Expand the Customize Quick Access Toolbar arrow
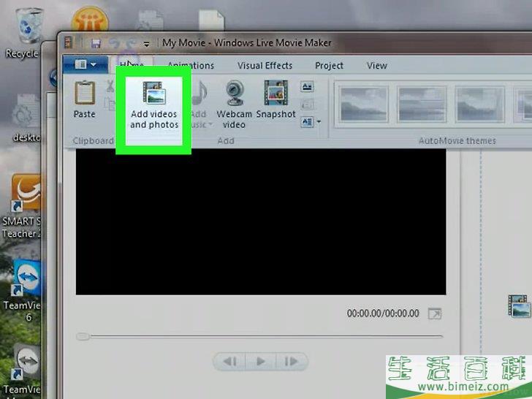This screenshot has height=399, width=532. tap(147, 44)
